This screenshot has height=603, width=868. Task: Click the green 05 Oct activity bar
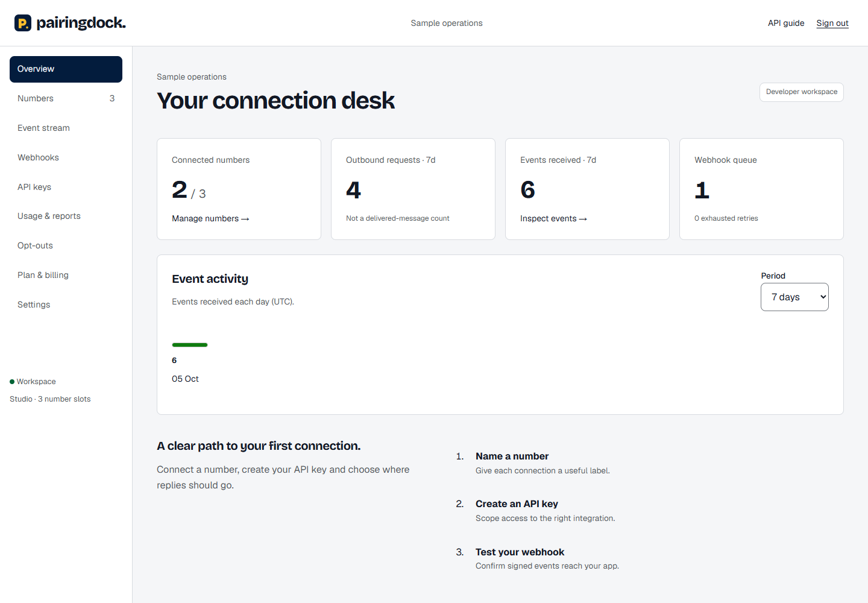pos(190,345)
